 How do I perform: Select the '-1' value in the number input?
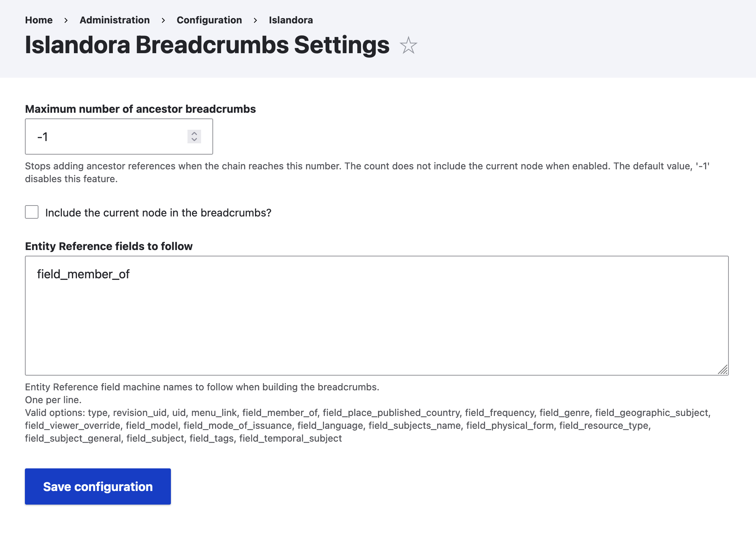pyautogui.click(x=43, y=137)
